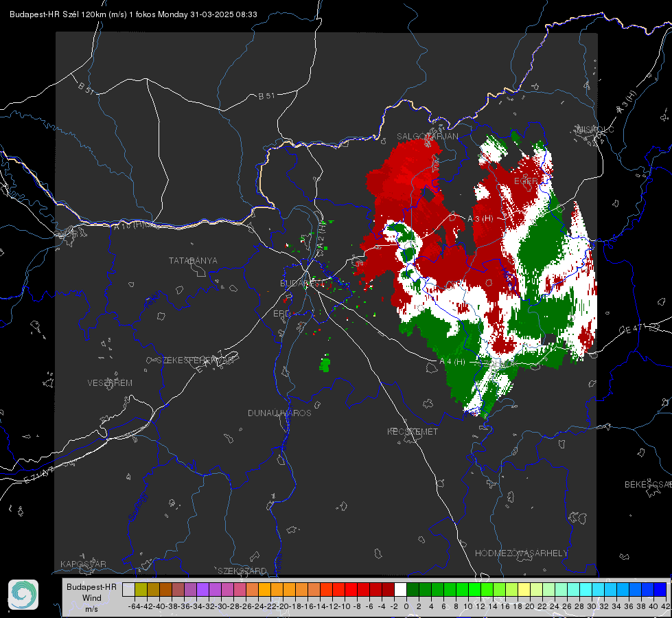
Task: Click the swirl logo icon beside the legend
Action: pos(23,595)
